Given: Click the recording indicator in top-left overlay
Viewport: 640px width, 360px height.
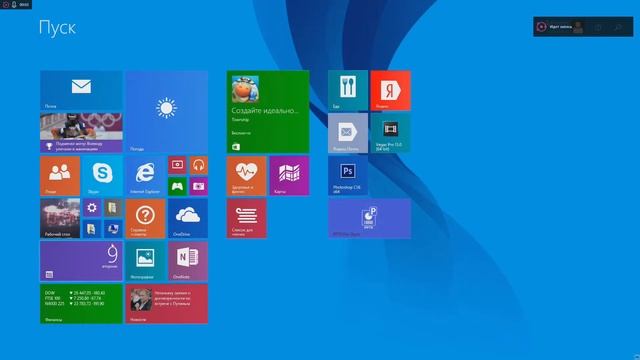Looking at the screenshot, I should pos(6,4).
